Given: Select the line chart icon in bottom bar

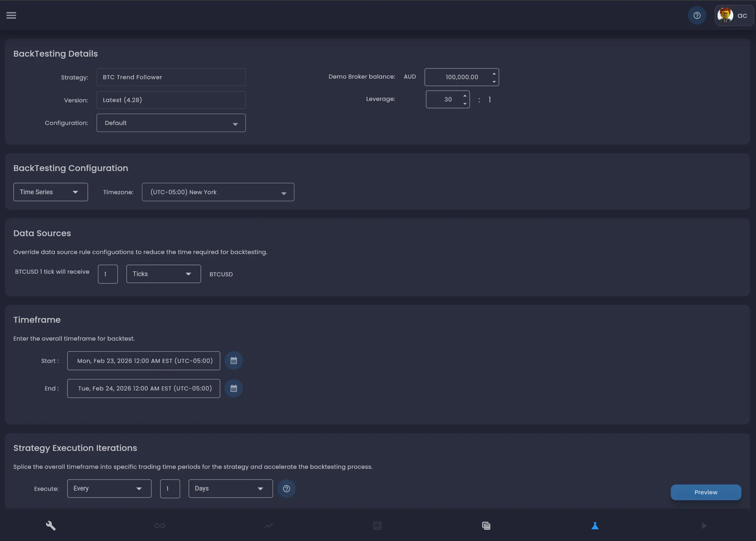Looking at the screenshot, I should [268, 526].
